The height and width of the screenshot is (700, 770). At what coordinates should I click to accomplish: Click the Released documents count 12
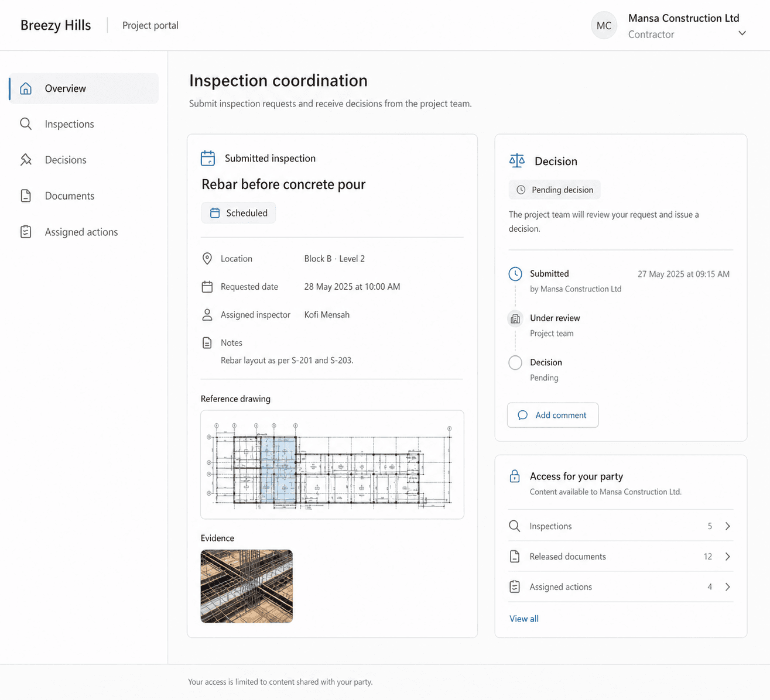pos(708,557)
